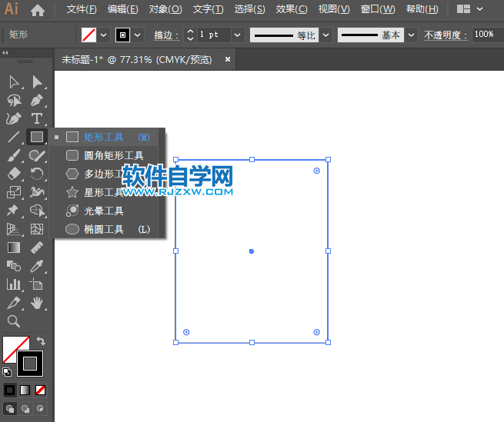Open the 效果(C) menu

(291, 10)
